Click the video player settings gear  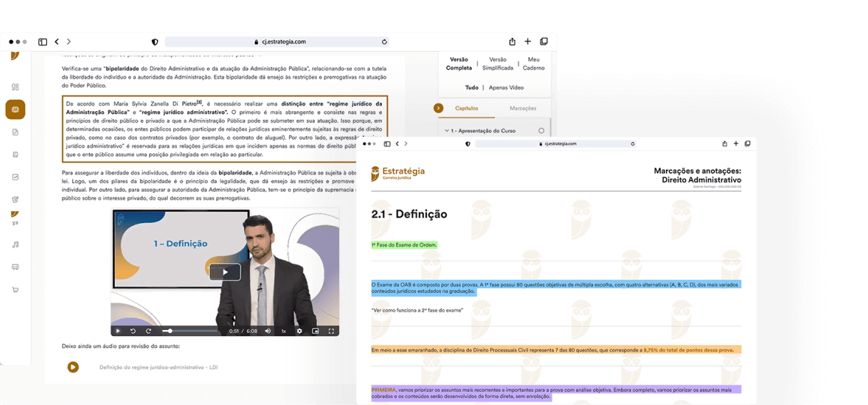(299, 331)
